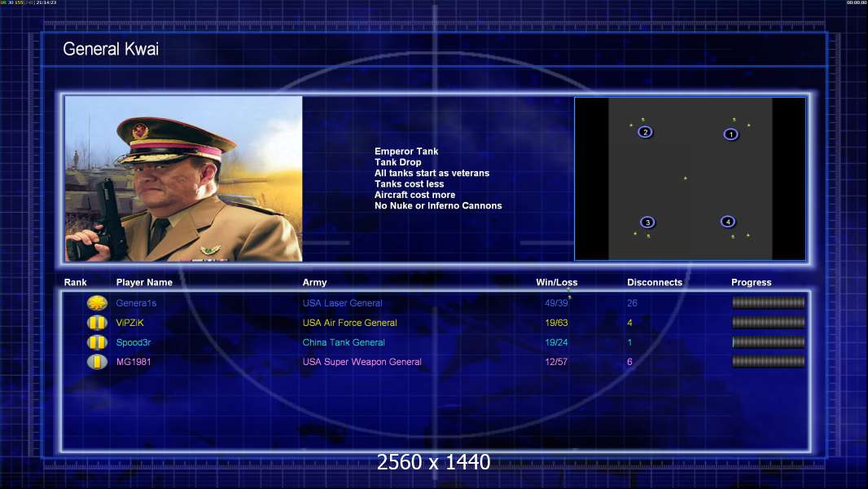Viewport: 868px width, 489px height.
Task: Click the 19/63 win/loss value
Action: (556, 322)
